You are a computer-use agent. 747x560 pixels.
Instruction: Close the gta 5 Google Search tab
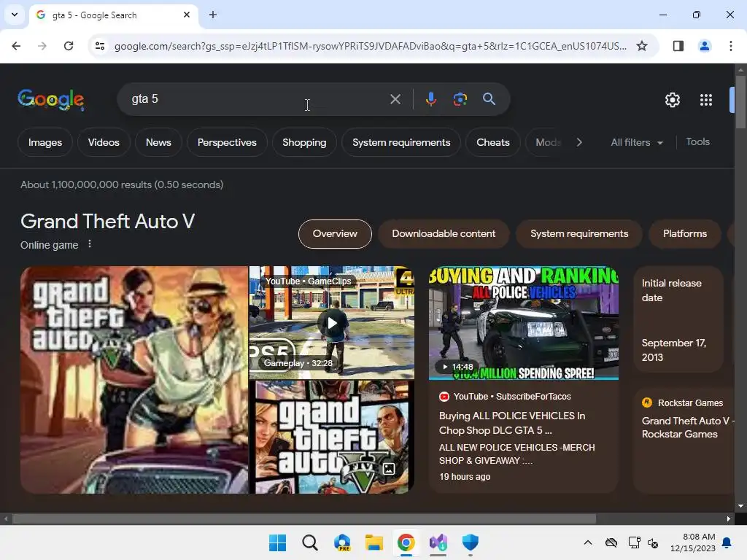point(187,15)
